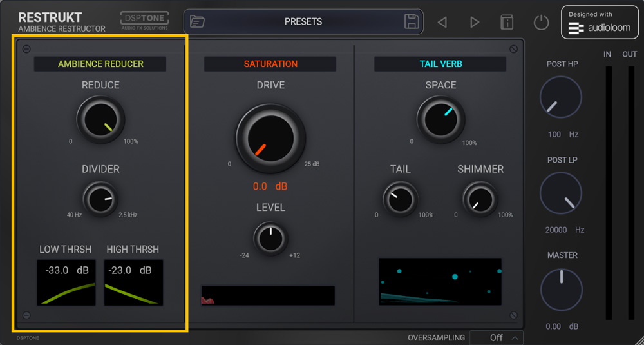The width and height of the screenshot is (644, 345).
Task: Click the TAIL knob
Action: 400,199
